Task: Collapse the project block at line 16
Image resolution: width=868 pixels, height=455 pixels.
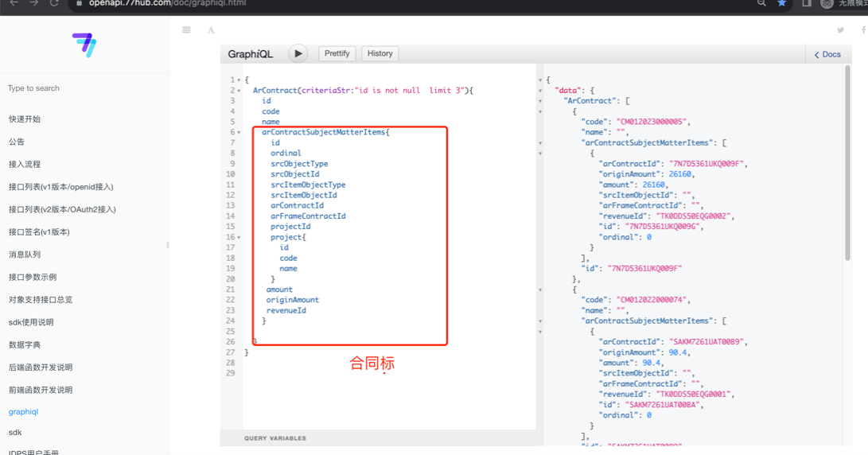Action: click(x=239, y=238)
